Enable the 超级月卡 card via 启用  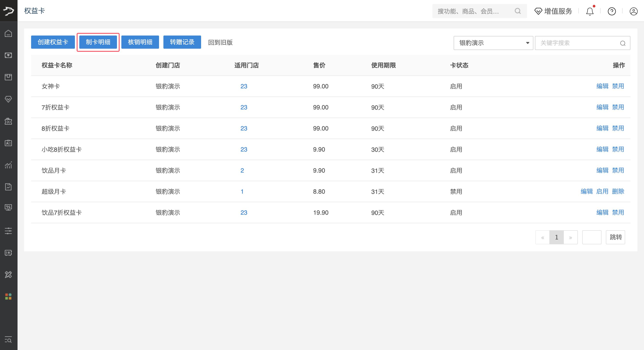(x=602, y=191)
